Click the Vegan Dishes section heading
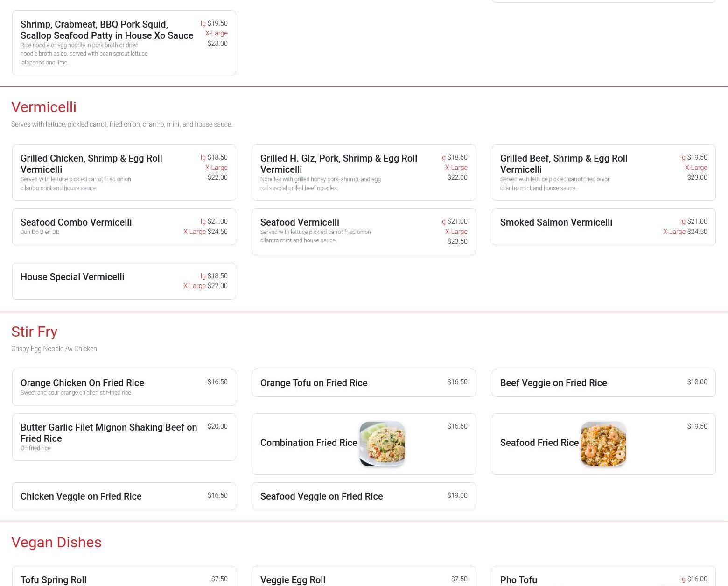The width and height of the screenshot is (728, 586). click(56, 542)
